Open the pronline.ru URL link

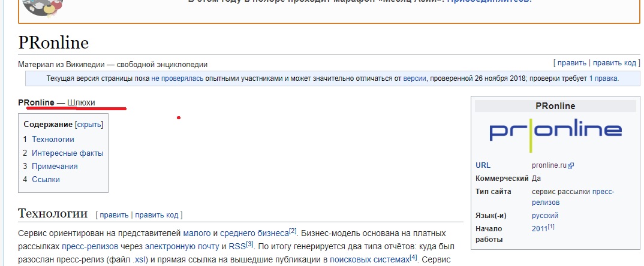549,165
